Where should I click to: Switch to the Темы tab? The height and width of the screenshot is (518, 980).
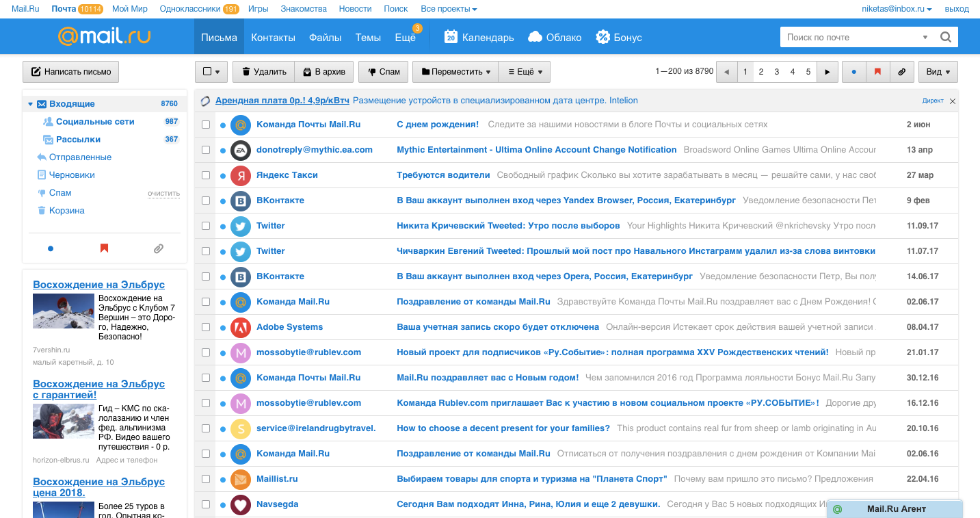point(368,37)
